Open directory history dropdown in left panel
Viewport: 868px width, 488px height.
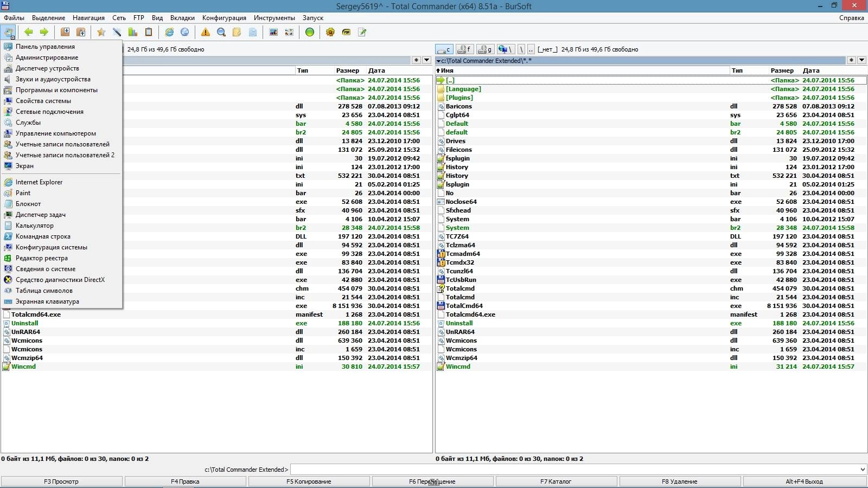[x=426, y=60]
